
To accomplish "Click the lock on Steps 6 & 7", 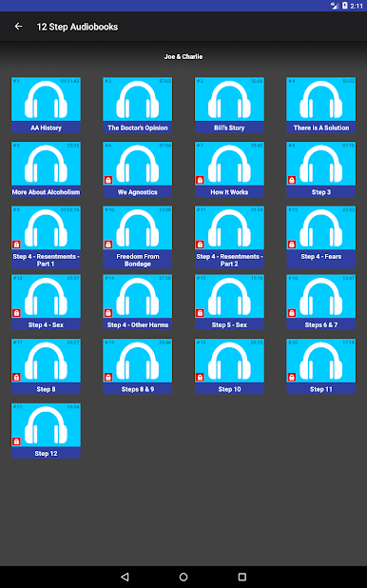I will pos(292,313).
